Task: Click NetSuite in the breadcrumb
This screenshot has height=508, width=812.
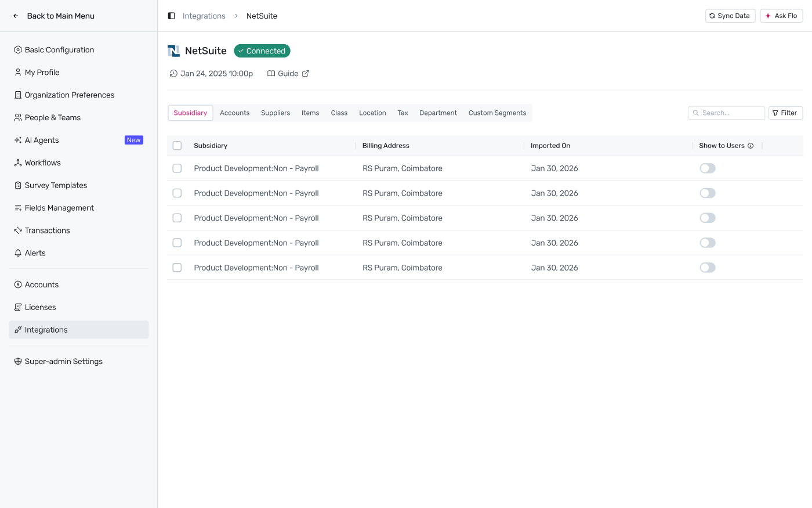Action: point(262,16)
